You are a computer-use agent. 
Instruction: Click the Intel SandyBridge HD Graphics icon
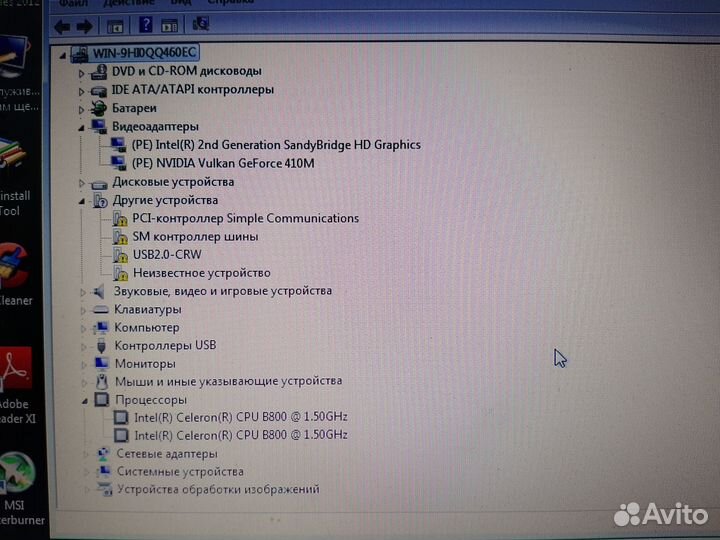[x=118, y=145]
